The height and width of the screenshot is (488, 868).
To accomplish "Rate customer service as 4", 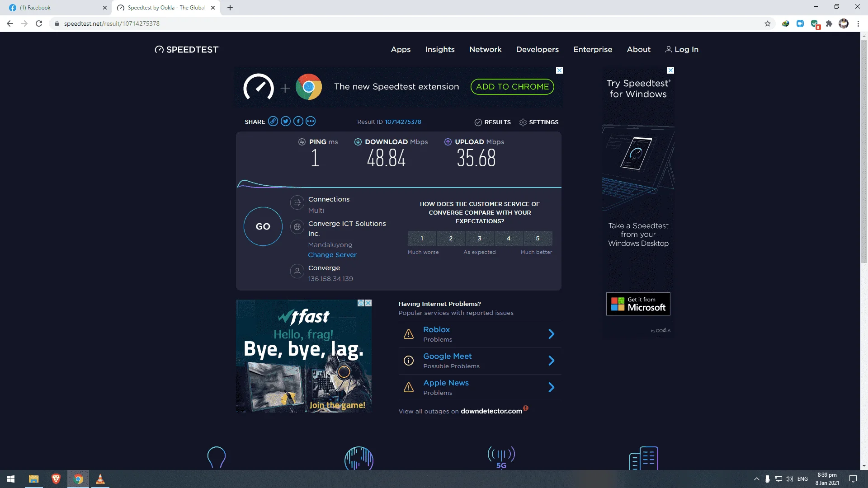I will [509, 238].
